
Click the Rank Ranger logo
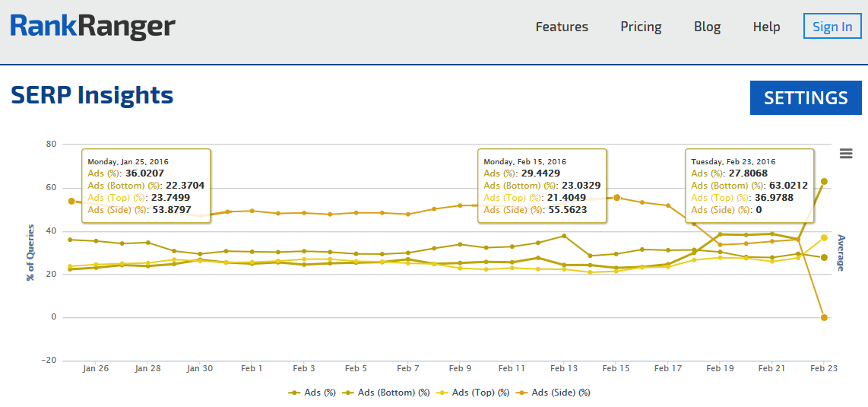(93, 27)
